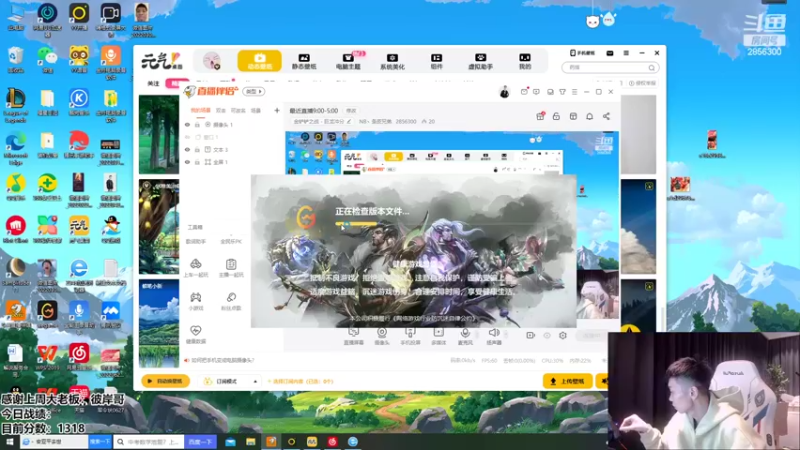Open the 健康数据 heart icon tool
800x450 pixels.
click(x=196, y=334)
